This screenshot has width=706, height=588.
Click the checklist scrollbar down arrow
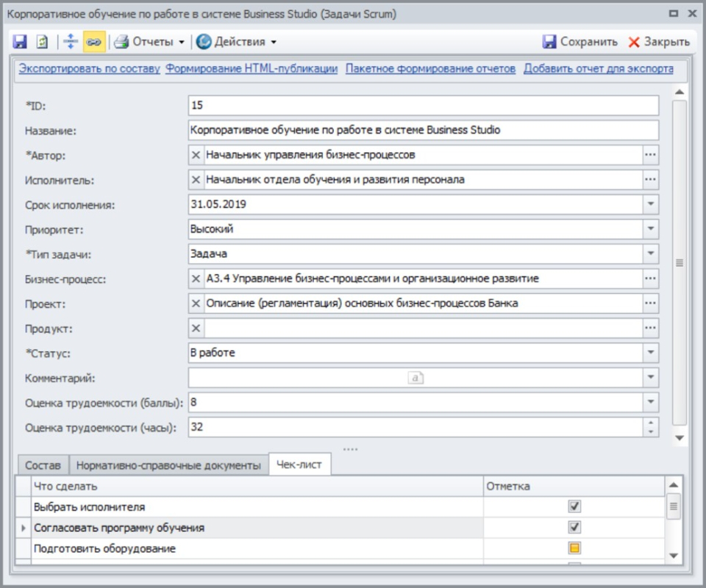click(x=673, y=556)
